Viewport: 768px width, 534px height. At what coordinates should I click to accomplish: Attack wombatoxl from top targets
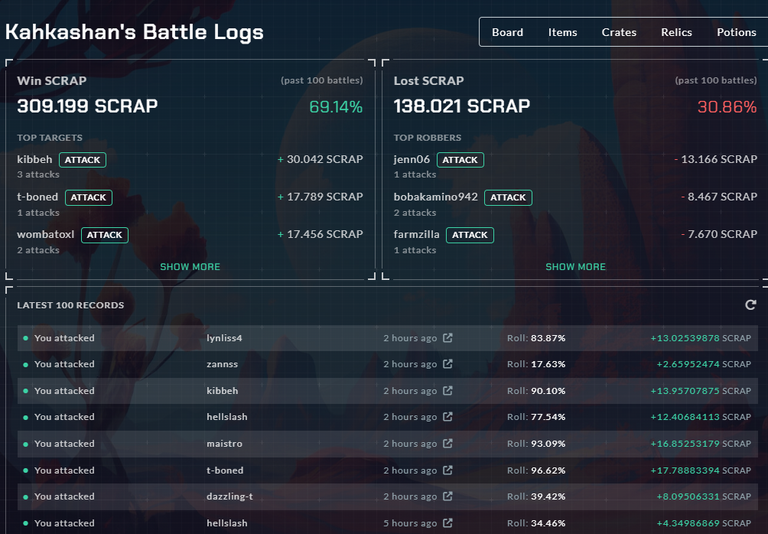tap(105, 235)
